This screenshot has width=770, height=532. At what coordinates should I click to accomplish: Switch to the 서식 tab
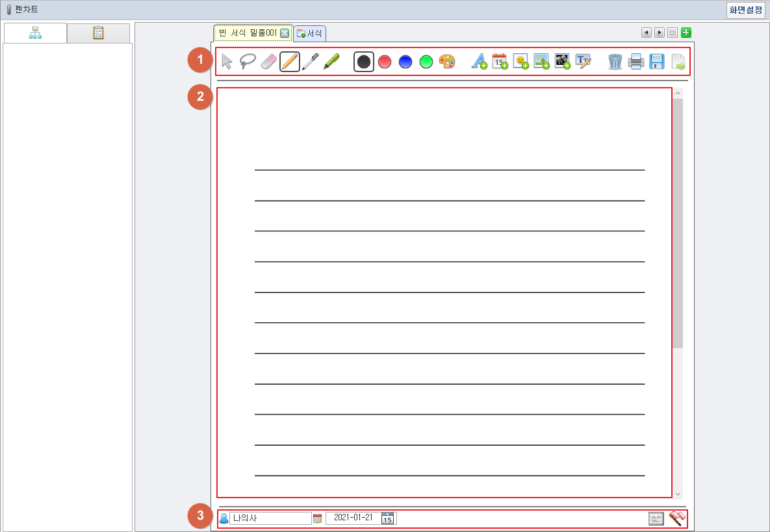[310, 33]
